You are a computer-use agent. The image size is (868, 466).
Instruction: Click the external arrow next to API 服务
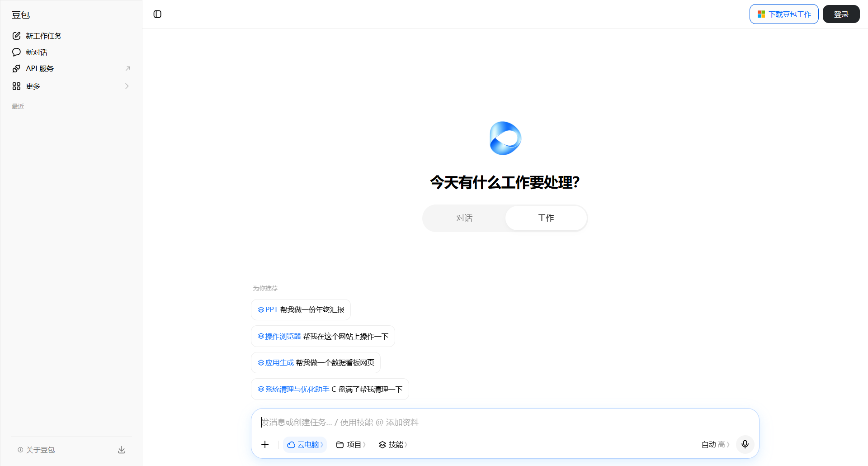coord(127,68)
